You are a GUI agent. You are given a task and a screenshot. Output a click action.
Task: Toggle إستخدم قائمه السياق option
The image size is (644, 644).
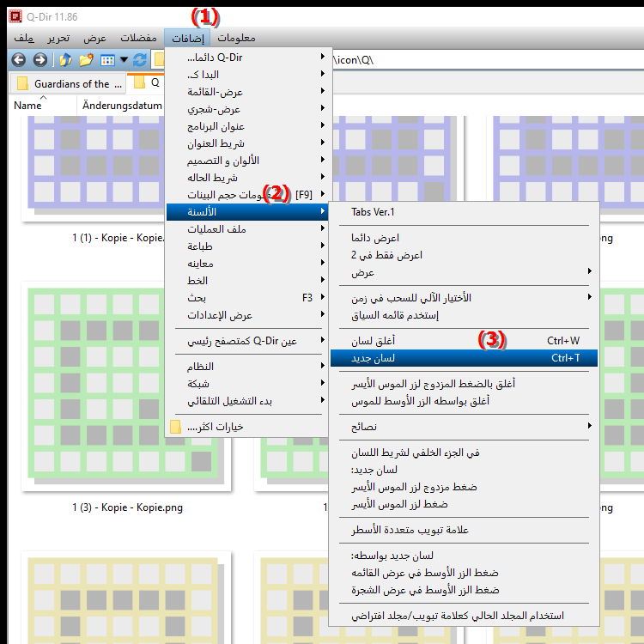[395, 315]
